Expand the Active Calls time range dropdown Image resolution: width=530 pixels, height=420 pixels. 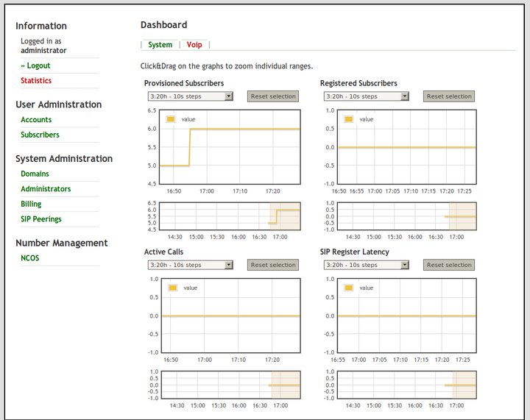tap(189, 265)
